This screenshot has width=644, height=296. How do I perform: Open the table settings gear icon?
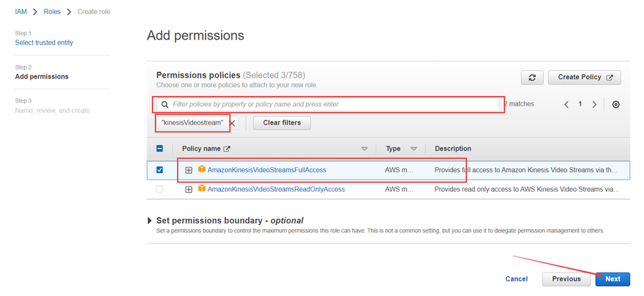615,105
